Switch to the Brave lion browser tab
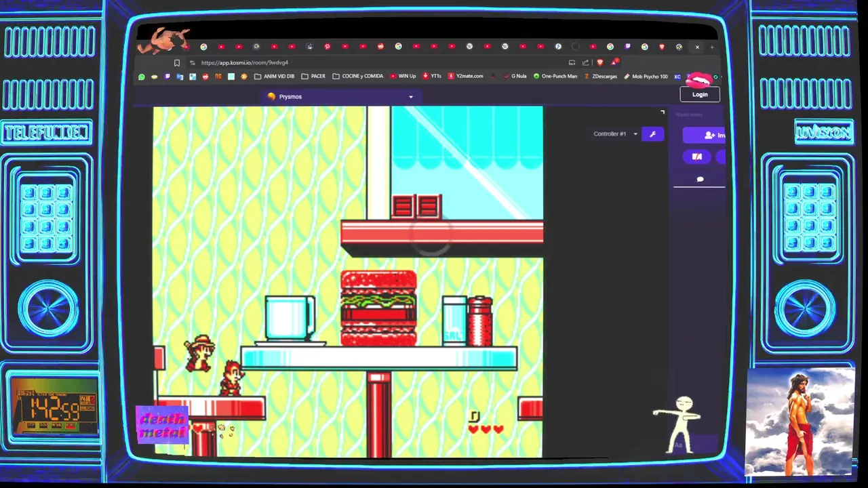 tap(662, 46)
